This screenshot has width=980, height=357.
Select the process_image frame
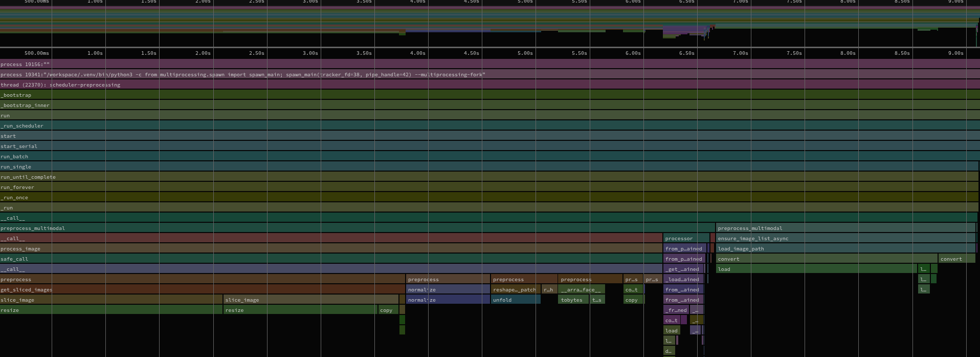331,248
